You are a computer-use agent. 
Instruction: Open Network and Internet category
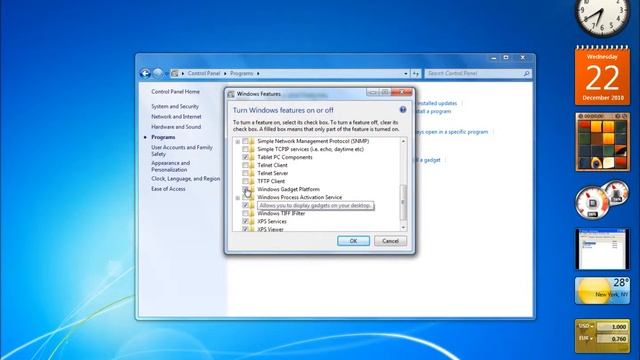176,117
